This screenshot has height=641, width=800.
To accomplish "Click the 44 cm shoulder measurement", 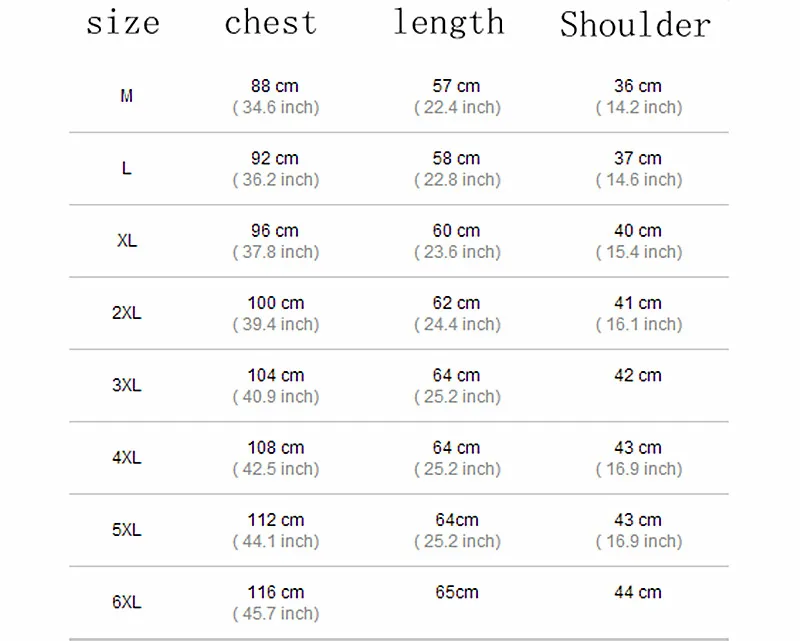I will click(638, 593).
